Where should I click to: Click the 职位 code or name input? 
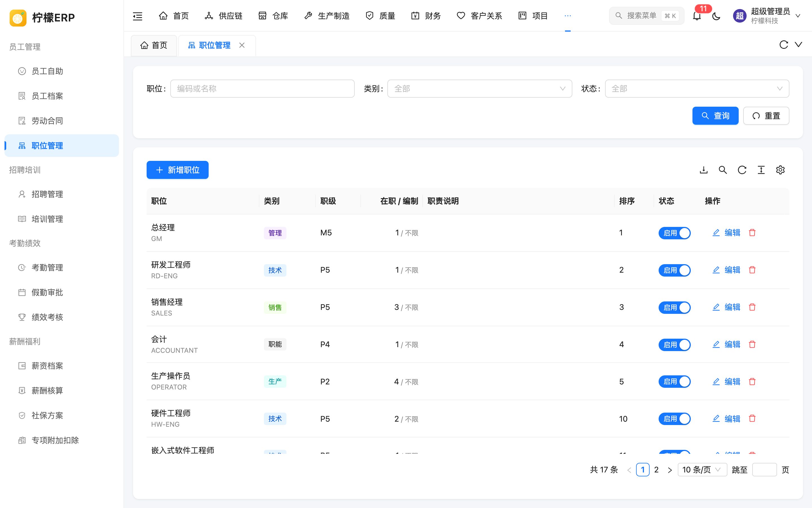262,89
